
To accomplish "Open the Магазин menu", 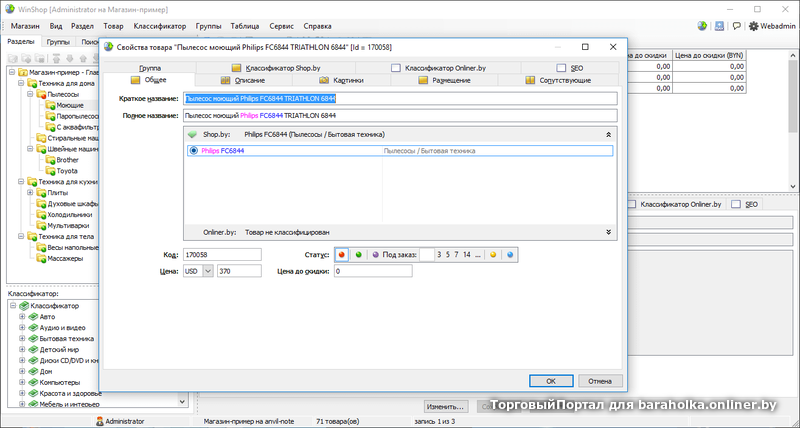I will tap(25, 26).
